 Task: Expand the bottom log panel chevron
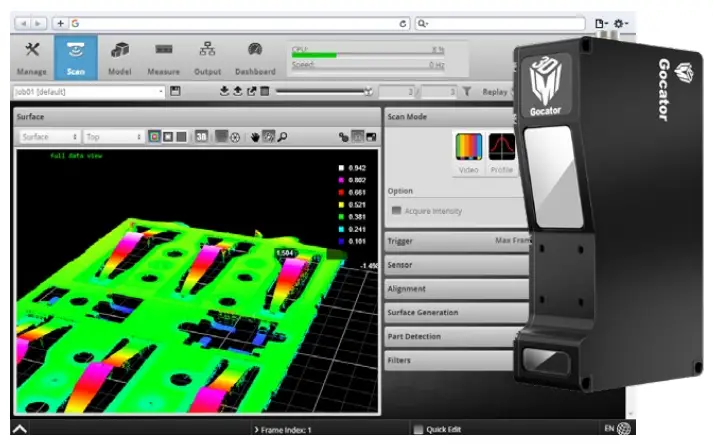point(20,429)
